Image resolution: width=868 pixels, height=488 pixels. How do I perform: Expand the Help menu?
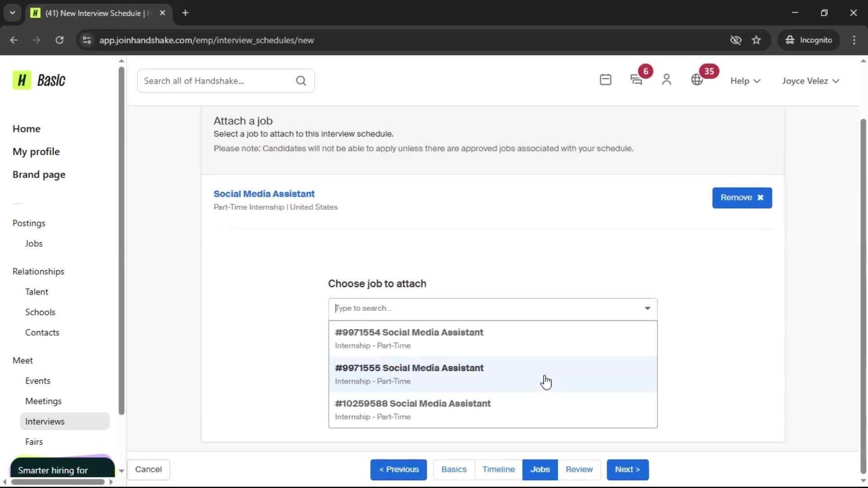pos(745,81)
